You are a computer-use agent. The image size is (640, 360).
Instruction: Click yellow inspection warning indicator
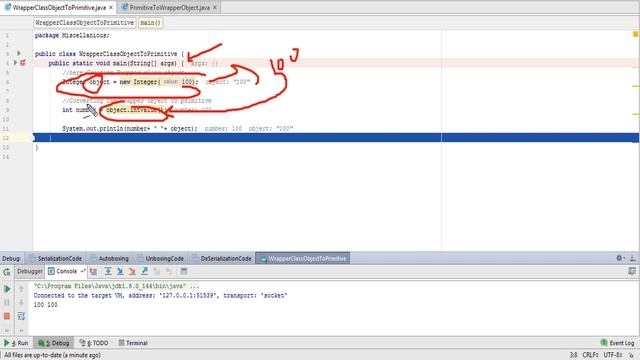[635, 34]
